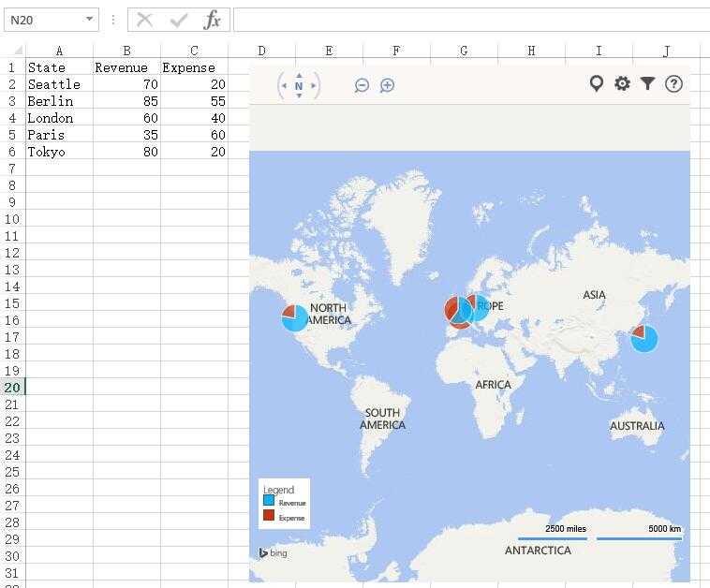Click the SOUTH AMERICA map label
This screenshot has height=588, width=710.
382,419
